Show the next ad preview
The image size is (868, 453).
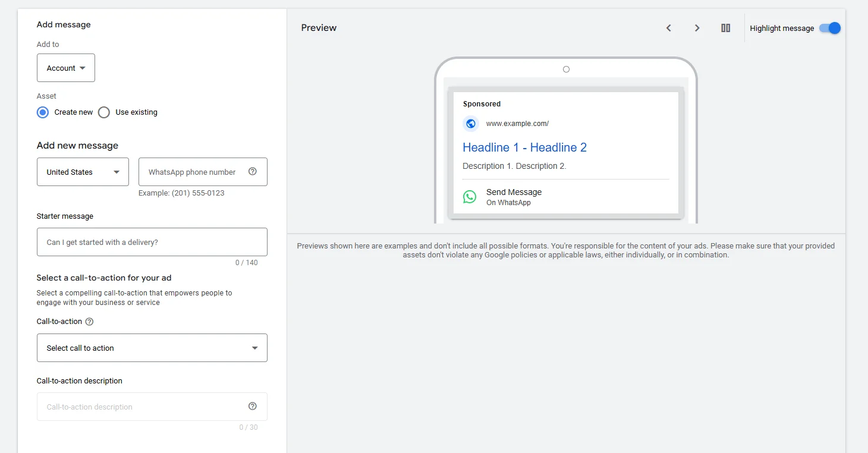[x=697, y=28]
